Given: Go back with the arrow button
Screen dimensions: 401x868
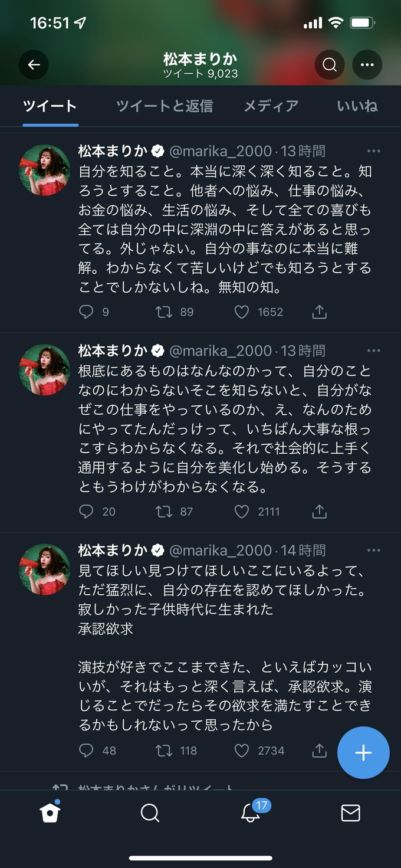Looking at the screenshot, I should click(x=34, y=65).
